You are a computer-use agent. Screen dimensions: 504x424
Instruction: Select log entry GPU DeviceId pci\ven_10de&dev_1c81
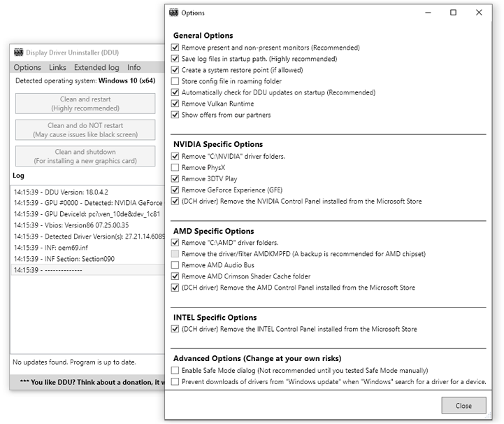[x=88, y=214]
